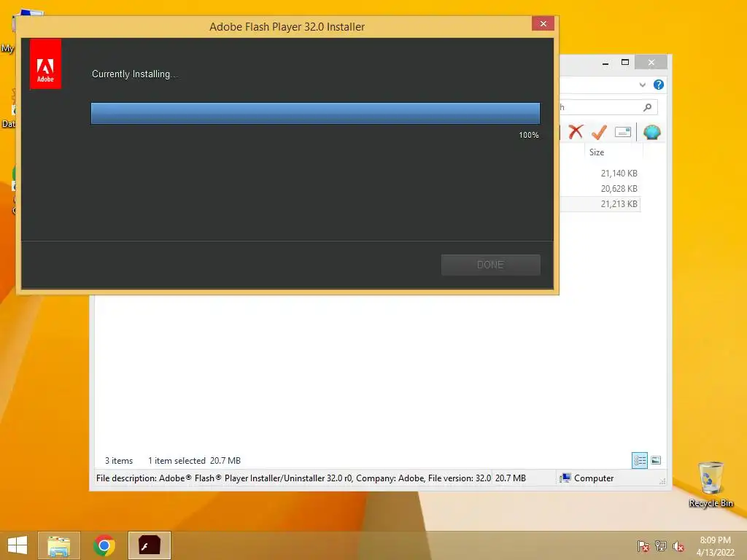Click the Adobe logo in the installer

pyautogui.click(x=45, y=64)
